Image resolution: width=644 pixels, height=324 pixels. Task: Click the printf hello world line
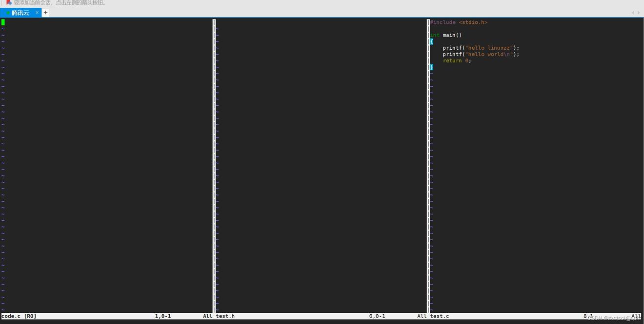481,54
